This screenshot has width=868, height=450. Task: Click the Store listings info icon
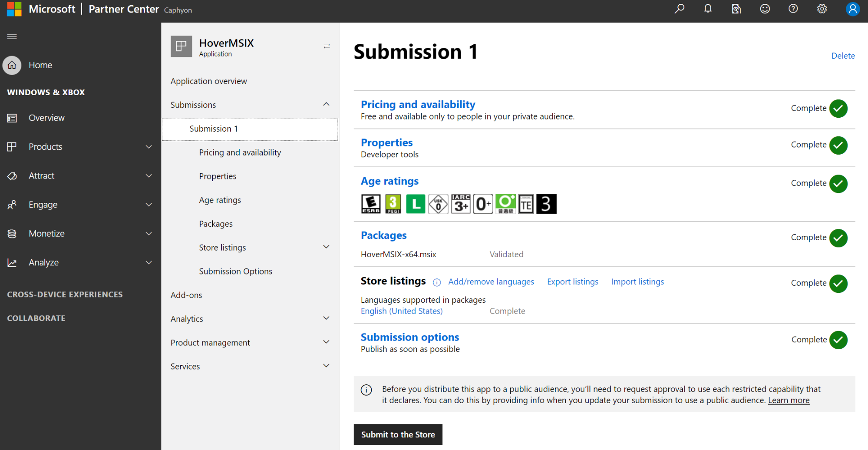coord(437,282)
